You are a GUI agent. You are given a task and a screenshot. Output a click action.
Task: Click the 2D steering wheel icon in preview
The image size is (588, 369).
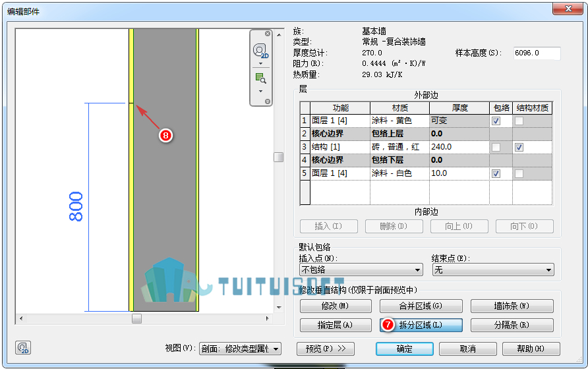(x=260, y=51)
